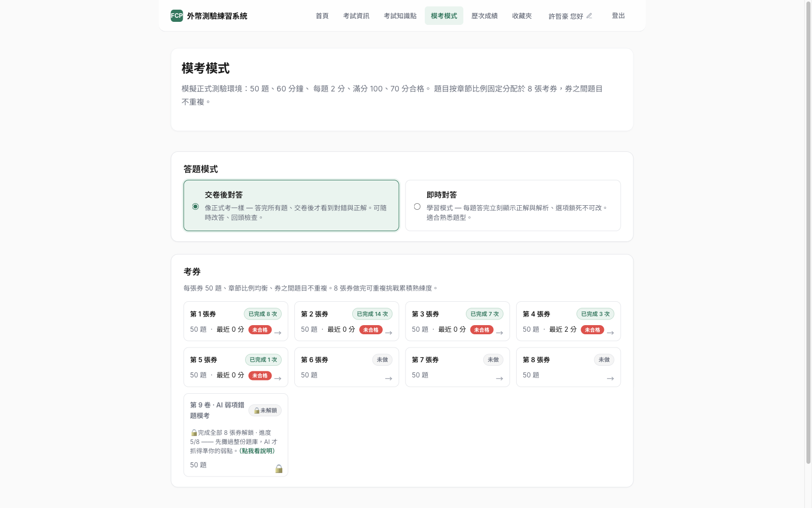Click the 外幣測驗練習系統 site title

(x=217, y=16)
